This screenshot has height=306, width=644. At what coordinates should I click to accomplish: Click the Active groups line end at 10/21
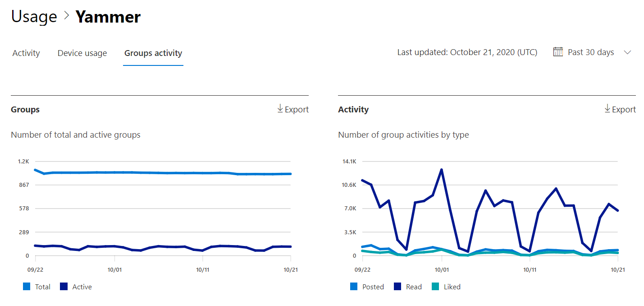pyautogui.click(x=290, y=246)
